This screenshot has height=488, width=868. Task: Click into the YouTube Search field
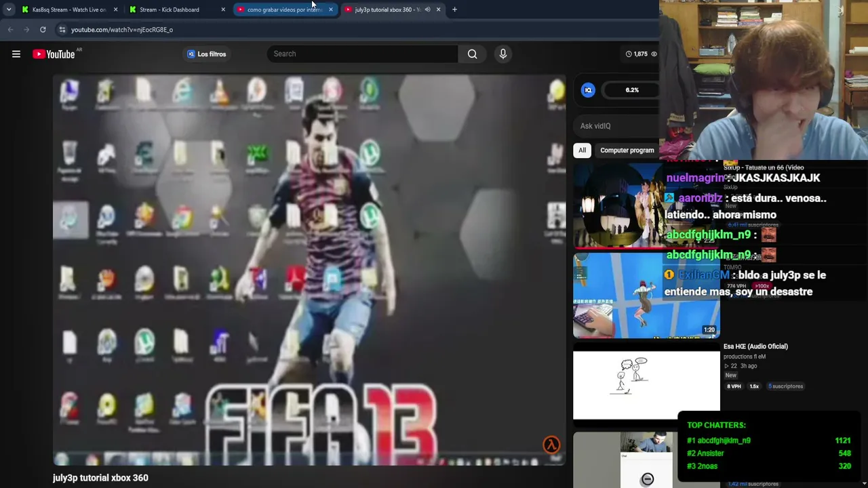pos(363,54)
